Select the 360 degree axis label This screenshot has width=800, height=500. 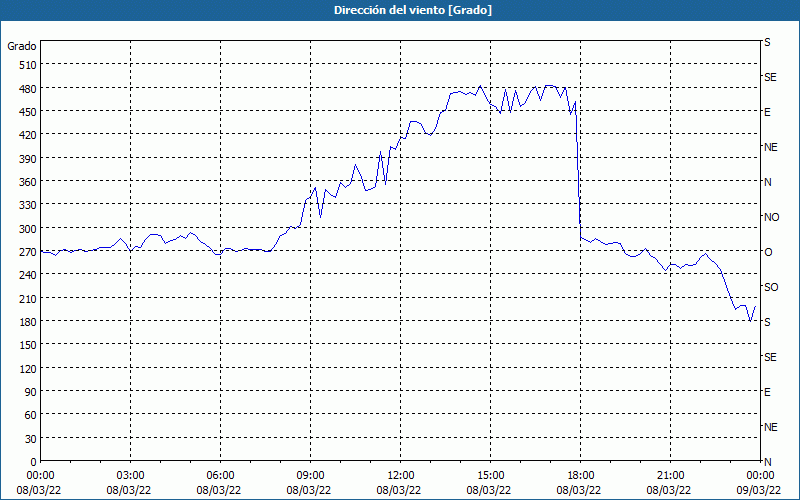pos(28,182)
